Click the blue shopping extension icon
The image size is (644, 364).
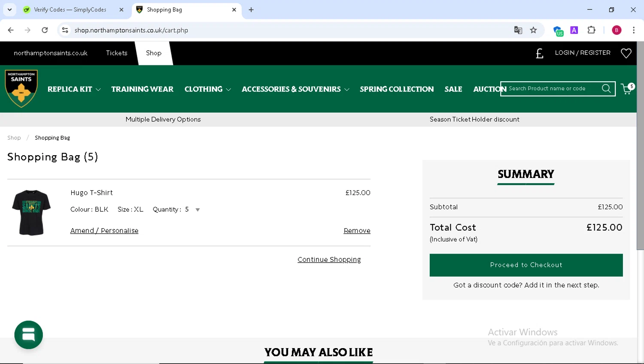[558, 31]
